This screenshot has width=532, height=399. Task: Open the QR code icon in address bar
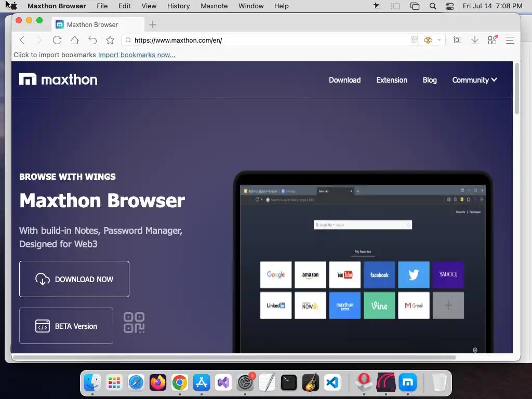coord(415,40)
